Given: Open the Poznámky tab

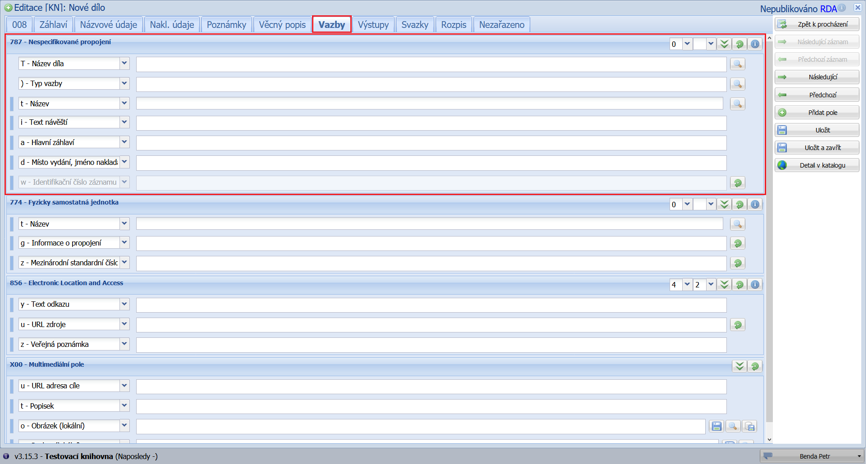Looking at the screenshot, I should [x=226, y=25].
